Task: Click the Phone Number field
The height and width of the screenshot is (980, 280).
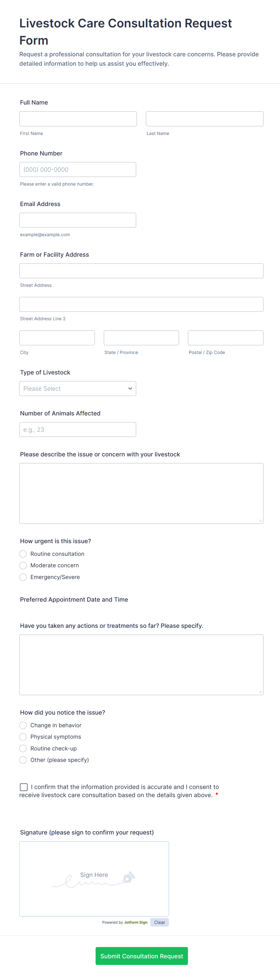Action: pyautogui.click(x=78, y=169)
